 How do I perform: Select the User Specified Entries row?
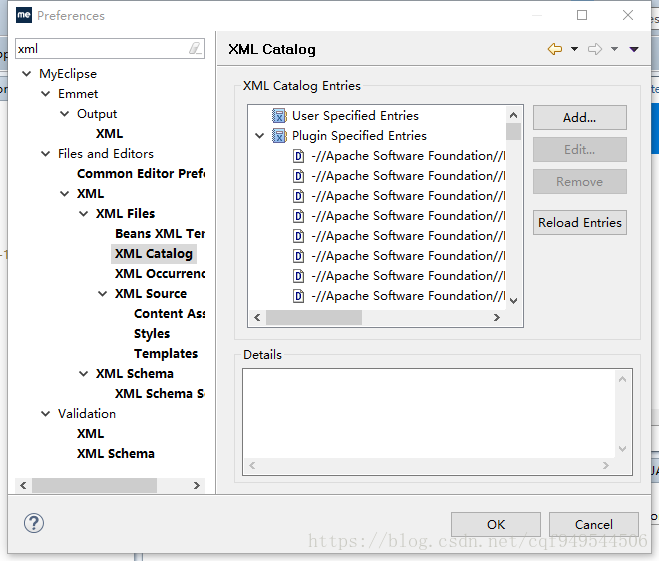[355, 116]
